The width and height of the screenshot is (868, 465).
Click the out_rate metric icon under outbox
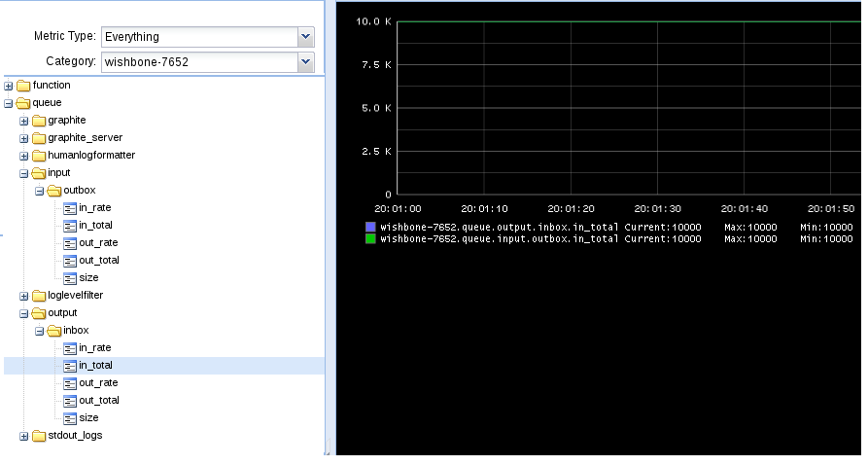point(70,243)
